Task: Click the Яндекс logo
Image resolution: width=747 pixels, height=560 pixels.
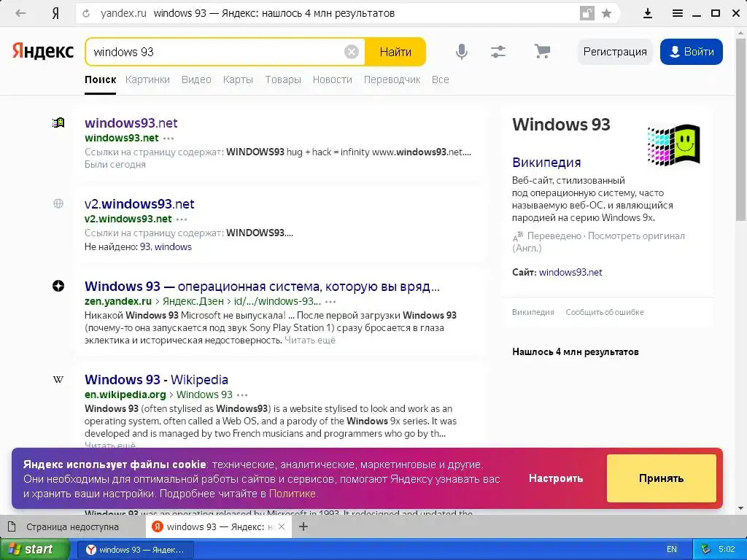Action: pos(43,51)
